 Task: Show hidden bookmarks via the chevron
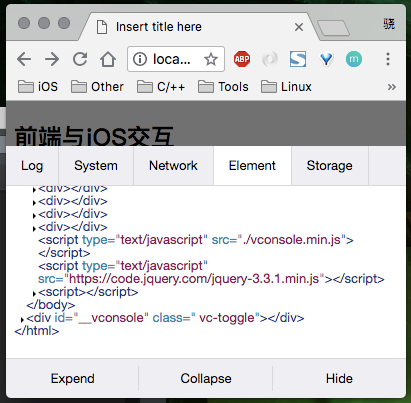[x=392, y=87]
